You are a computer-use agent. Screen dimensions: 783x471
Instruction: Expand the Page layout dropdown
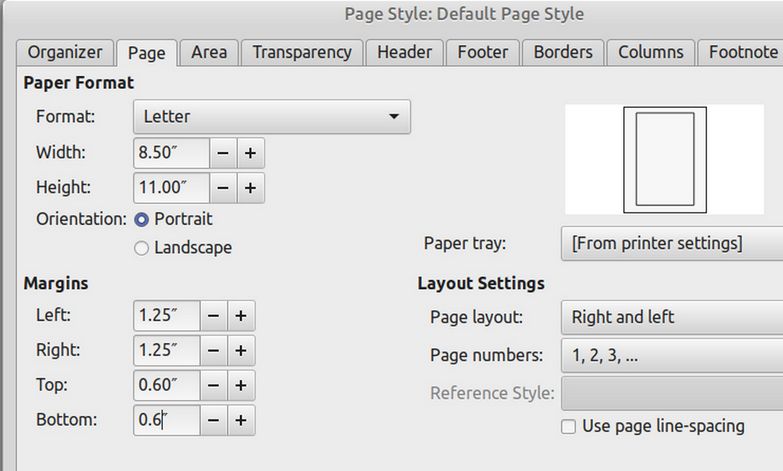[x=670, y=317]
